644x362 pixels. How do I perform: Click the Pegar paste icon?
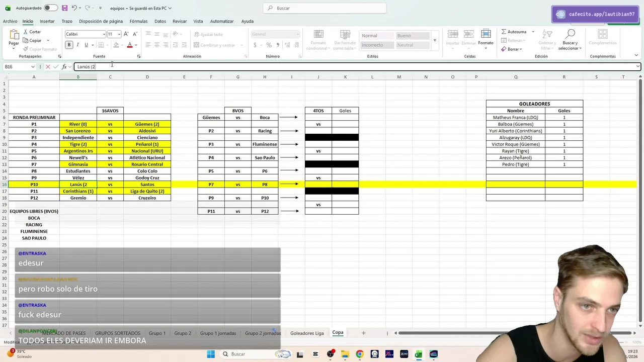14,35
